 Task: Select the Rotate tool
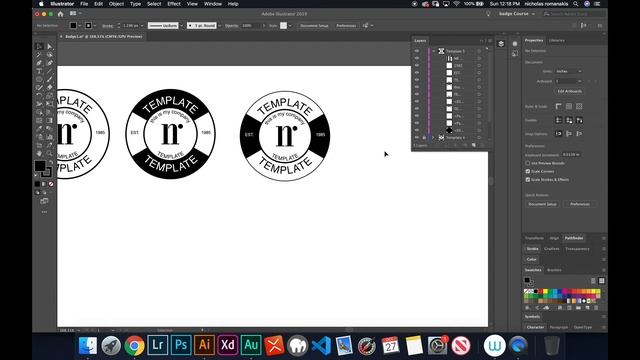39,96
